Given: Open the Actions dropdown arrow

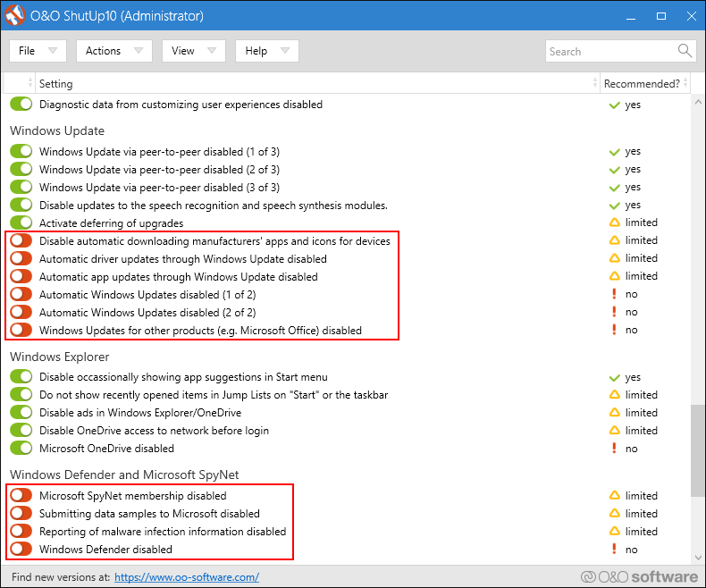Looking at the screenshot, I should [139, 50].
